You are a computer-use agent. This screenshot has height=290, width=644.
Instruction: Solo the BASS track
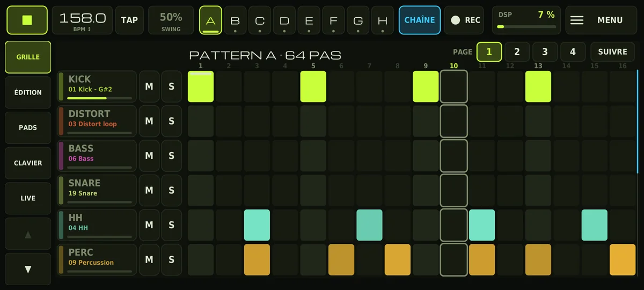click(171, 156)
